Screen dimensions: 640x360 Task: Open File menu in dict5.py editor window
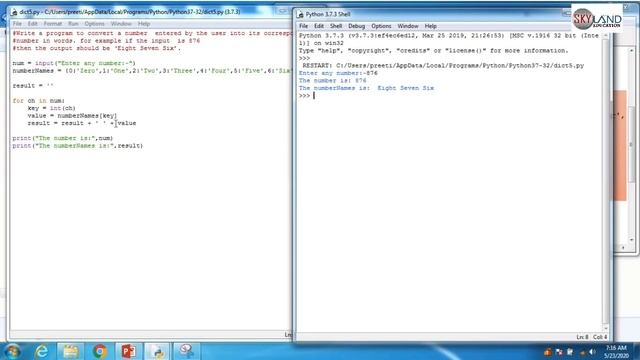[17, 24]
